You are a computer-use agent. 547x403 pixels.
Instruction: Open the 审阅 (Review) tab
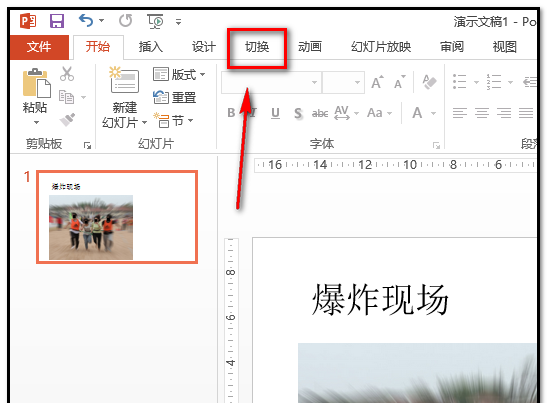(x=452, y=46)
